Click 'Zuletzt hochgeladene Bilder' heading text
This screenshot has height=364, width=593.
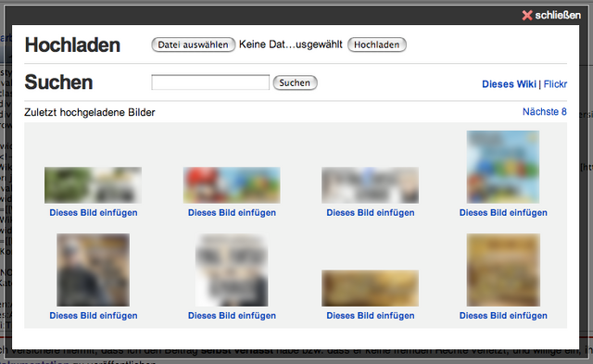coord(90,113)
